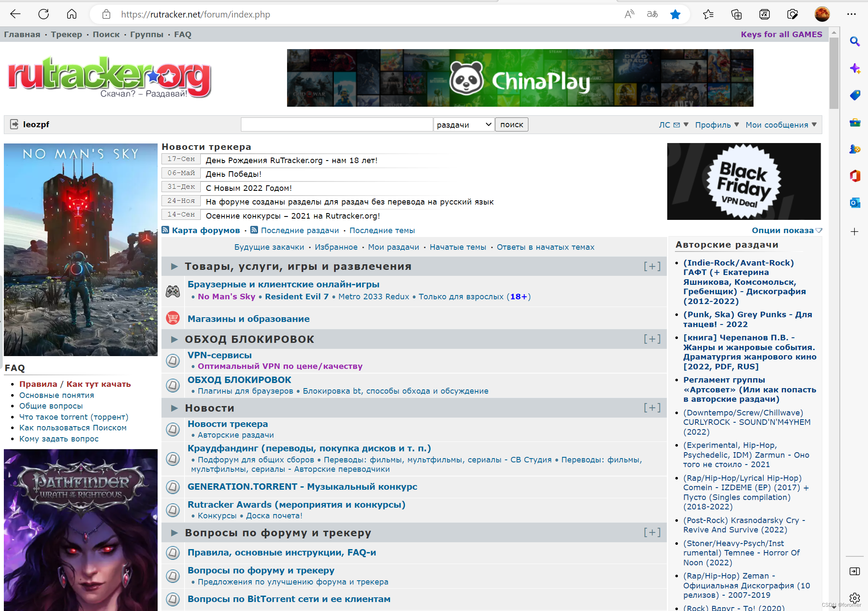Open Favorites list icon
The width and height of the screenshot is (868, 611).
click(x=708, y=15)
